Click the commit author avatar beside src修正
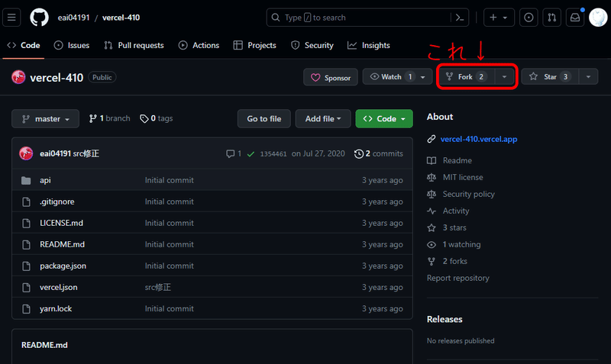 click(26, 153)
